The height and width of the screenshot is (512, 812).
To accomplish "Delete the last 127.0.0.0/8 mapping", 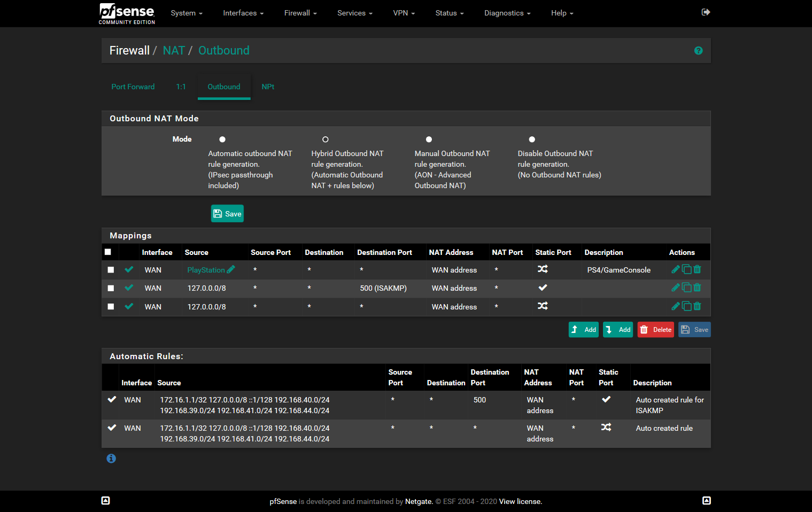I will click(697, 306).
